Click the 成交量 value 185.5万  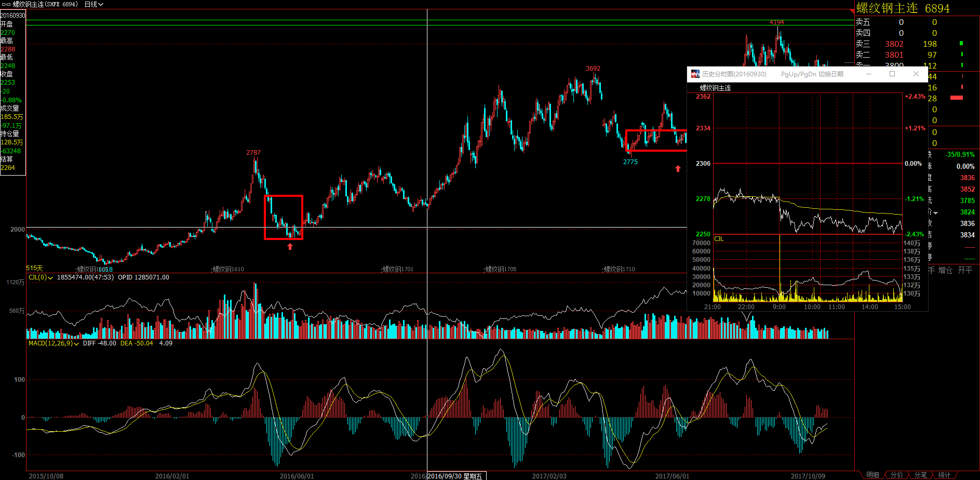click(12, 117)
